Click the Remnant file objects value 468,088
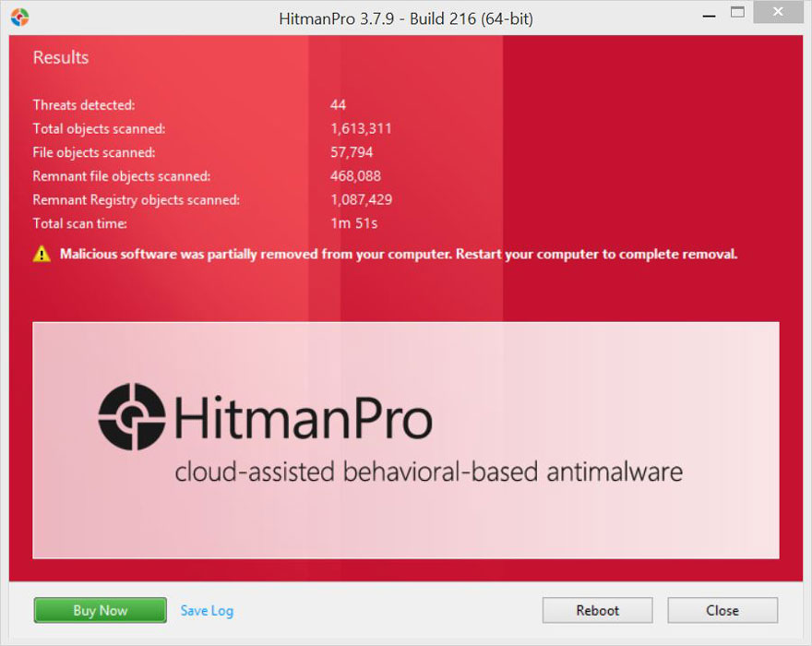812x646 pixels. (x=355, y=176)
